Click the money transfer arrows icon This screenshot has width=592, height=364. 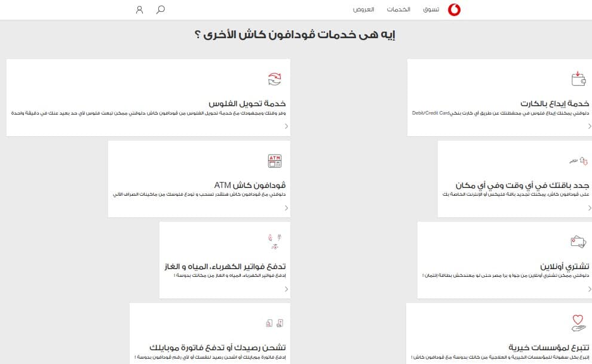(274, 79)
